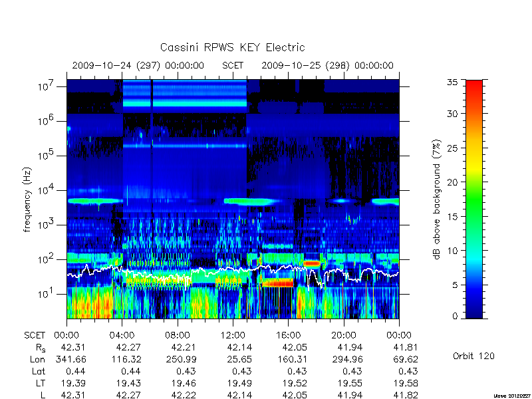532x399 pixels.
Task: Click the LT value 19.52
Action: 295,383
